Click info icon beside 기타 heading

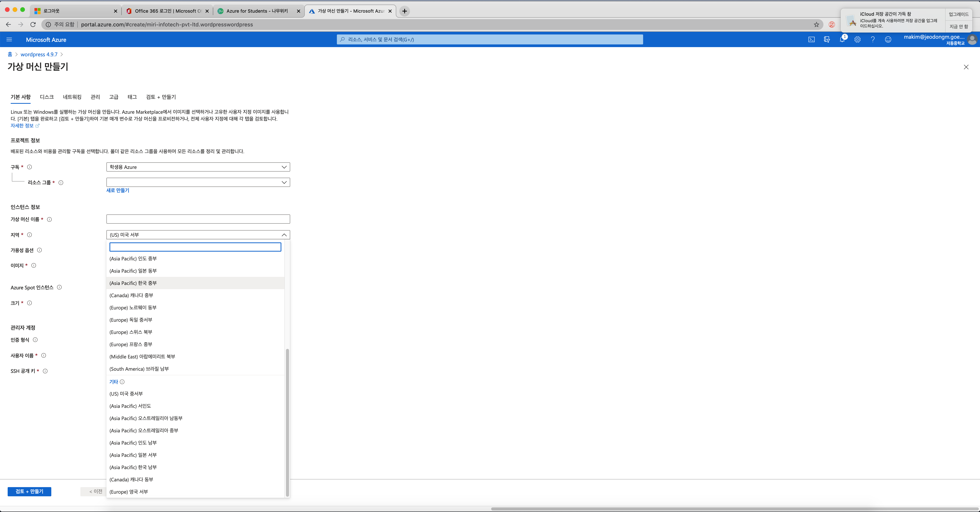pyautogui.click(x=122, y=382)
